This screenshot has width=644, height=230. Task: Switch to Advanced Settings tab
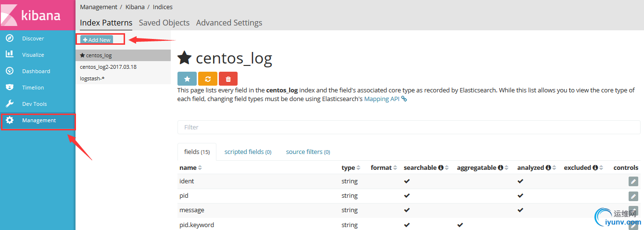tap(229, 23)
